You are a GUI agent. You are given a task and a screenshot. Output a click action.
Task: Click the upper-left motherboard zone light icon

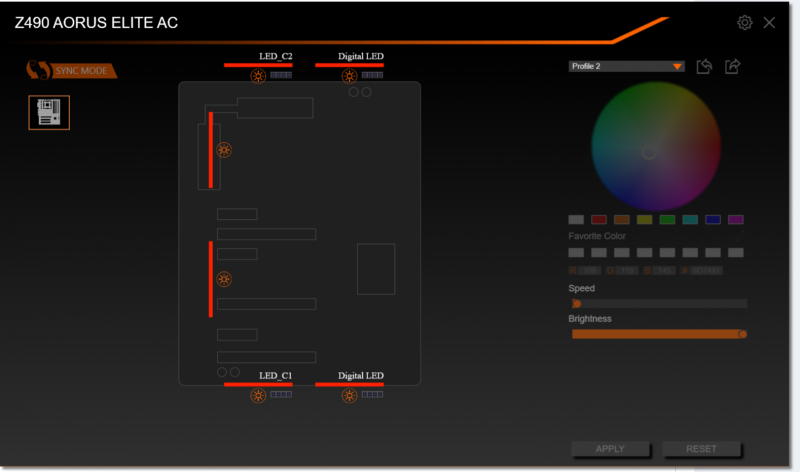coord(224,150)
